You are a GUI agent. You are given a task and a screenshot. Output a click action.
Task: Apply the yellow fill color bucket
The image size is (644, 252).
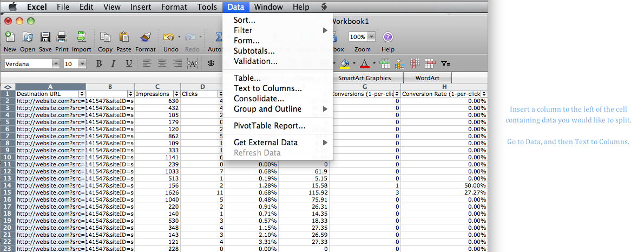click(345, 63)
